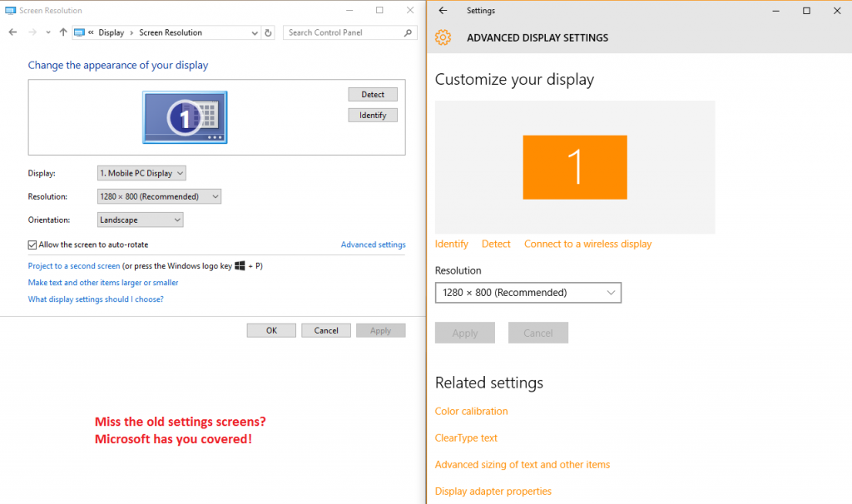Viewport: 852px width, 504px height.
Task: Click Project to a second screen link
Action: [74, 265]
